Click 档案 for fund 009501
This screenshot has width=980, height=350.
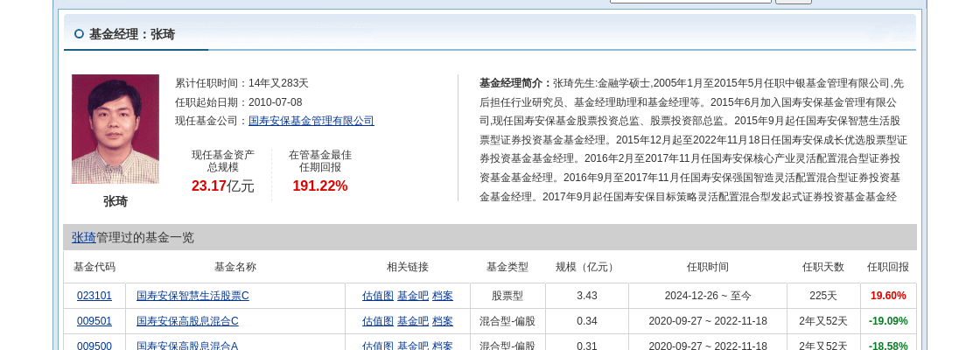(x=443, y=321)
